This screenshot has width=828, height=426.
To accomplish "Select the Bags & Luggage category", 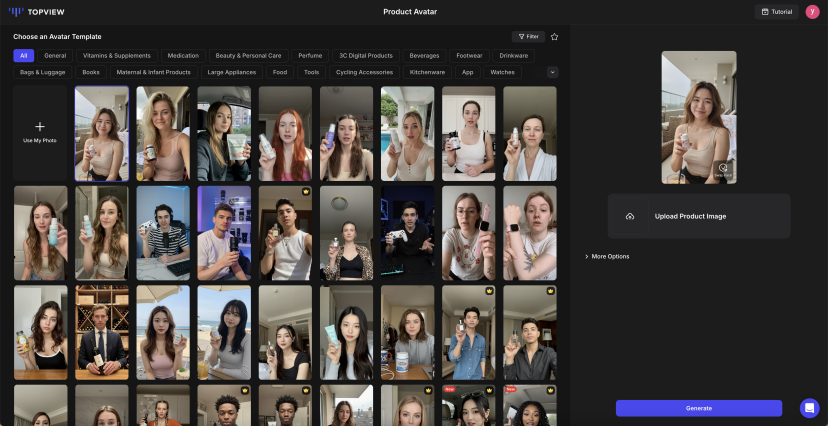I will click(43, 72).
